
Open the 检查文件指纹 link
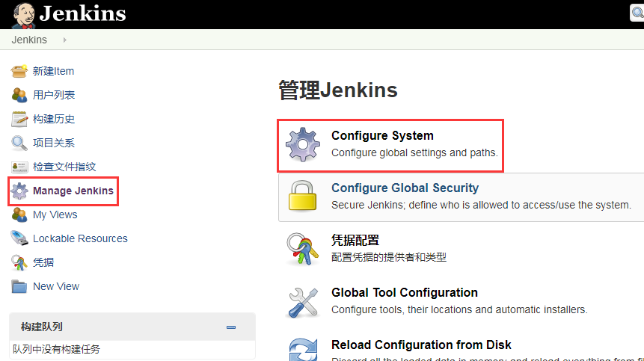tap(64, 167)
